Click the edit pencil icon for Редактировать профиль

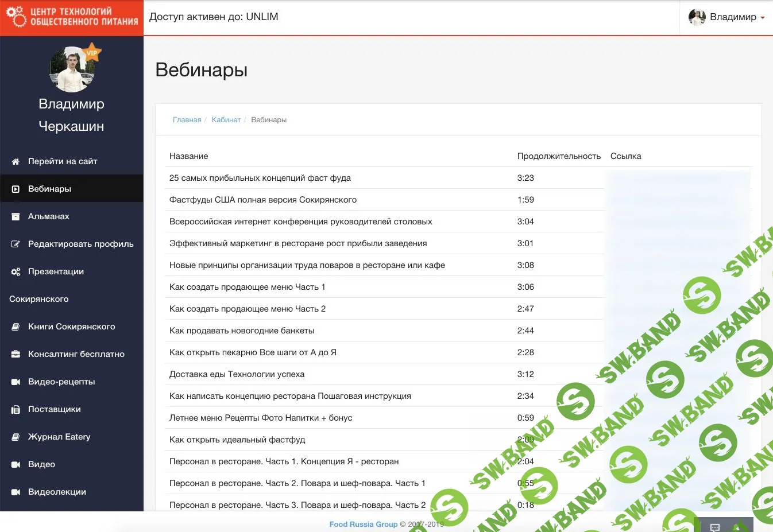16,244
